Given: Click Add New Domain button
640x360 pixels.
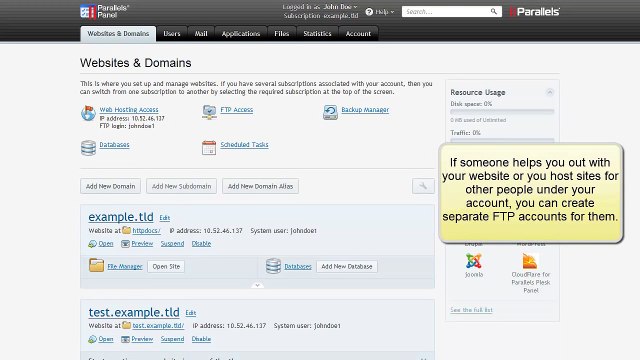Looking at the screenshot, I should 111,186.
